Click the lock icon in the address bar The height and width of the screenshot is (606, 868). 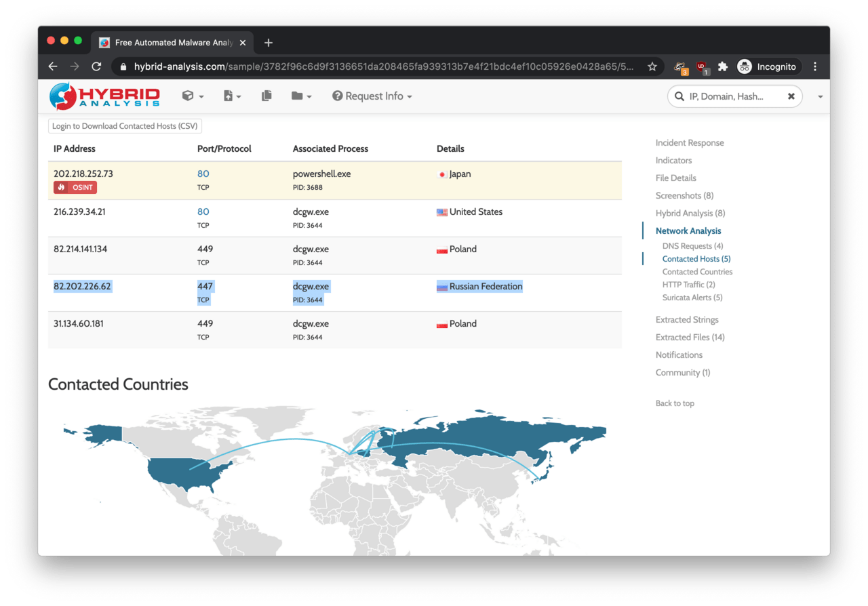123,66
